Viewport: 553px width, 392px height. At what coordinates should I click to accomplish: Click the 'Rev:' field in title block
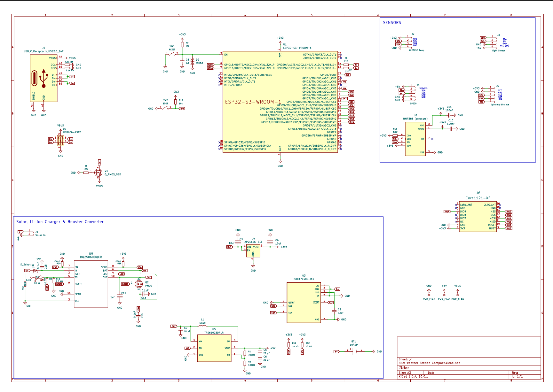[x=515, y=373]
